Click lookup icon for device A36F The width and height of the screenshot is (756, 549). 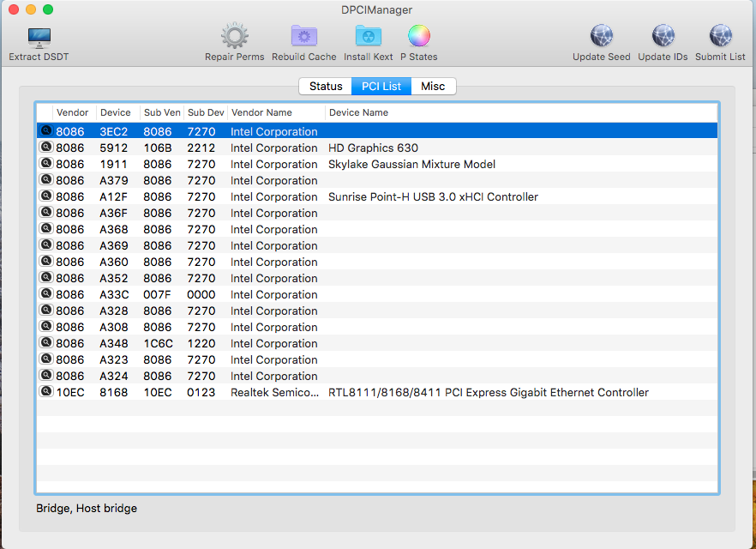[45, 212]
